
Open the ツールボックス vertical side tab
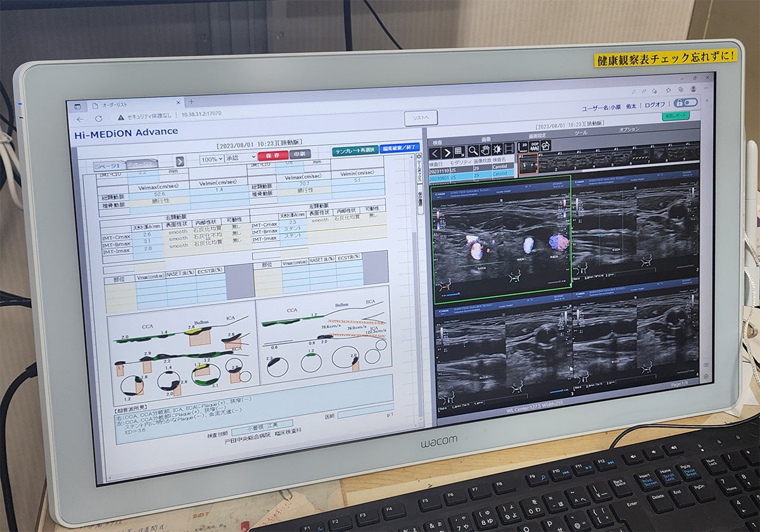[x=419, y=168]
